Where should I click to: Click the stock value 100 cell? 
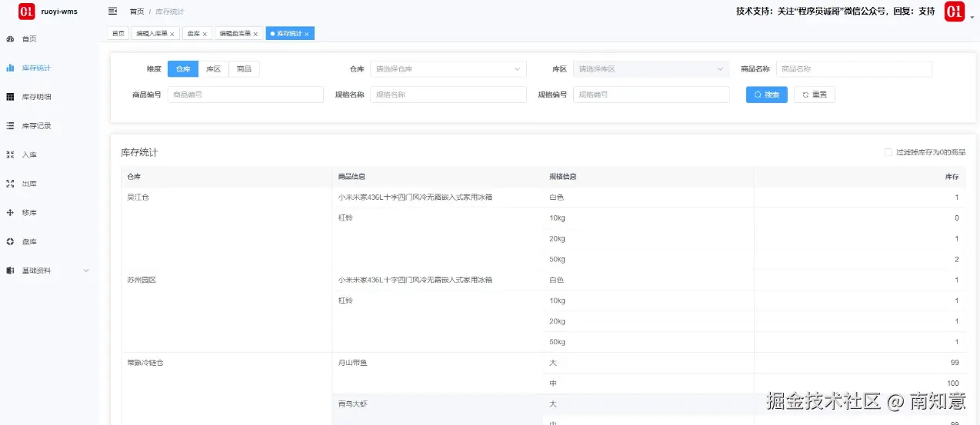click(860, 383)
